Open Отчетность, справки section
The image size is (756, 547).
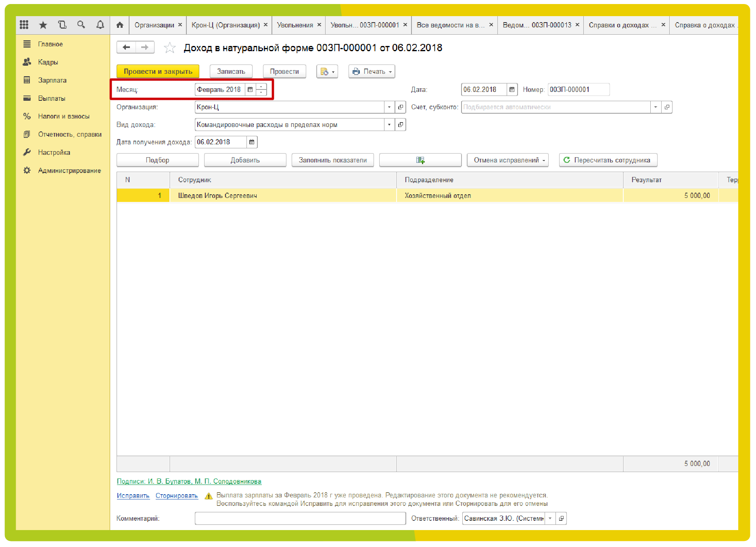coord(70,134)
